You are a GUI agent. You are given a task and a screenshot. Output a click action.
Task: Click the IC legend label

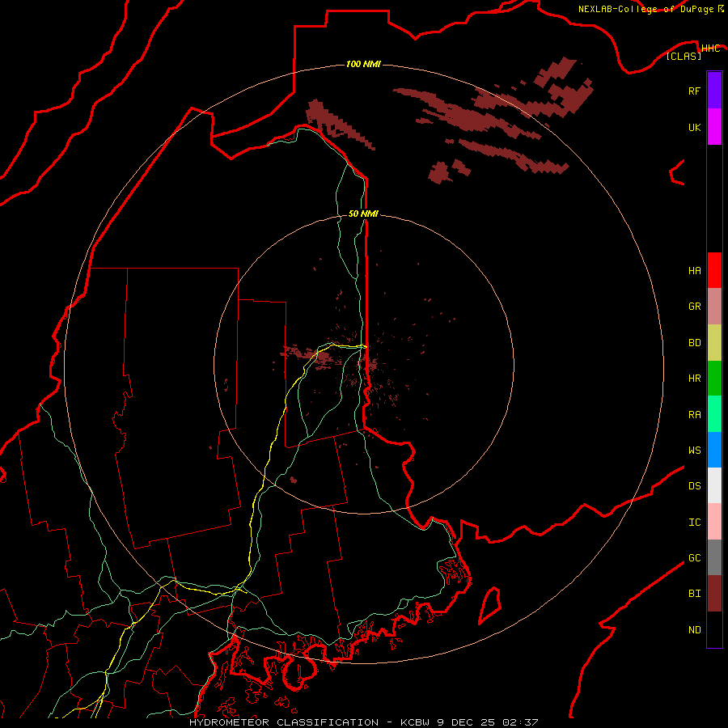point(694,523)
